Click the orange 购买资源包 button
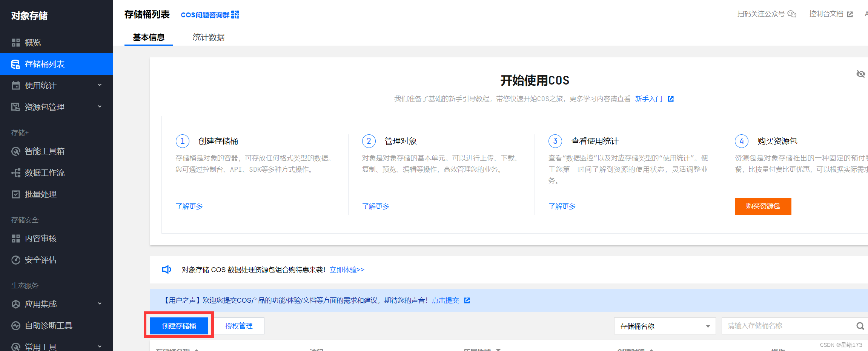This screenshot has height=351, width=868. (x=763, y=206)
